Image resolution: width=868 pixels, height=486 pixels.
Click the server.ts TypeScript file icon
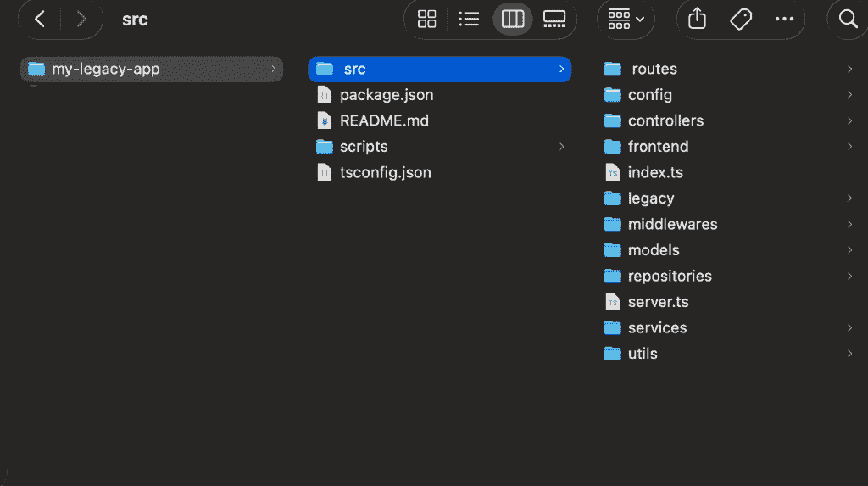(613, 302)
